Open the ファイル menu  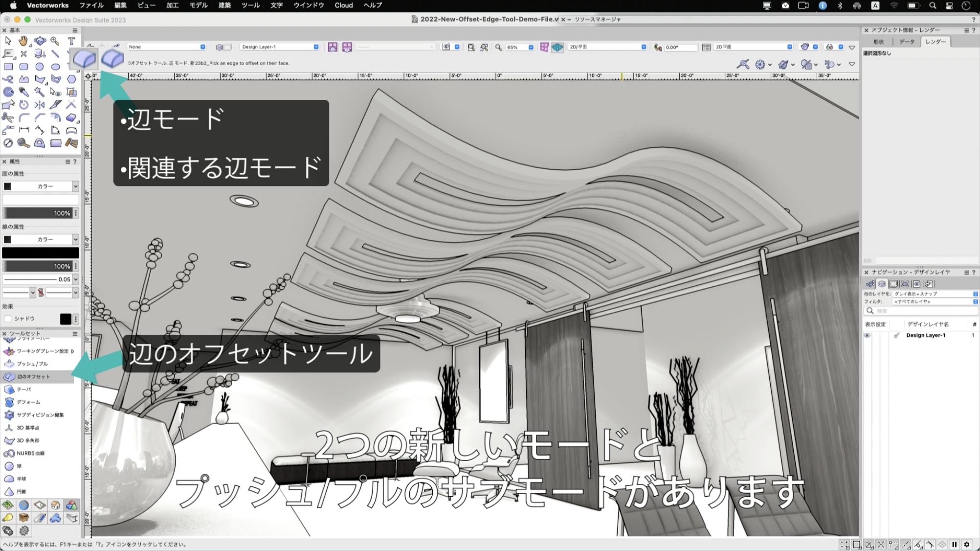(x=91, y=5)
